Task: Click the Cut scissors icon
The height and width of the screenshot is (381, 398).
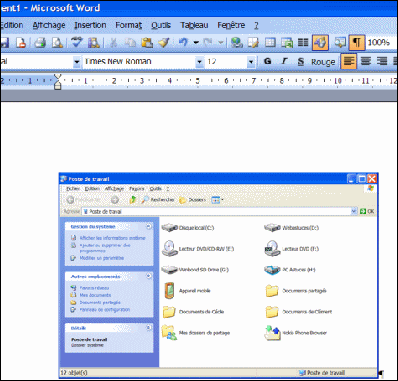Action: [113, 43]
